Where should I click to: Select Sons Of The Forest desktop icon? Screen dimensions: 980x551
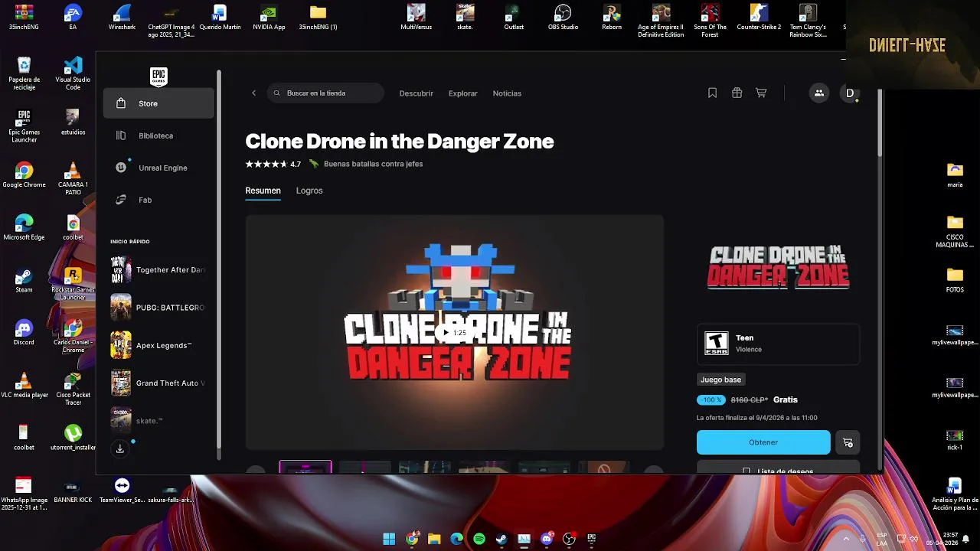[710, 21]
